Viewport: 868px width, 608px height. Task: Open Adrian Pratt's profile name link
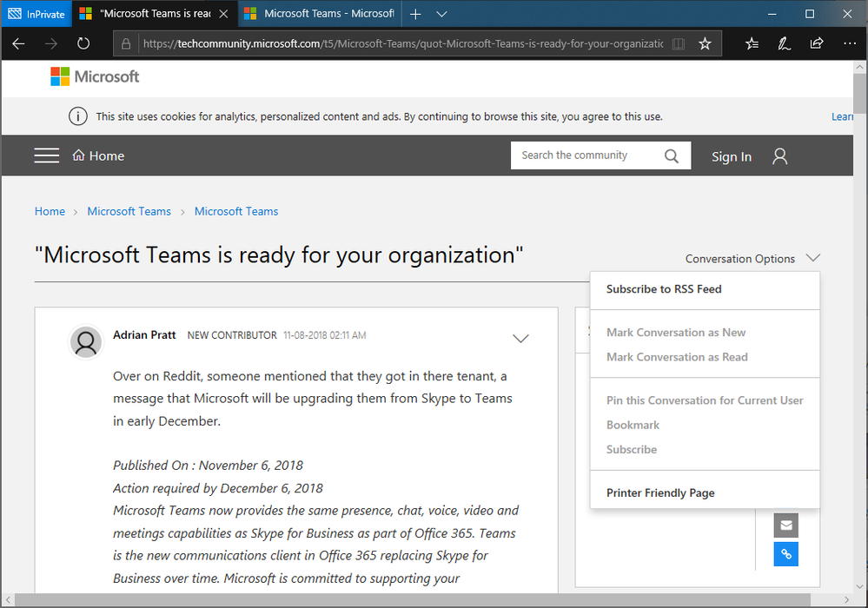144,334
